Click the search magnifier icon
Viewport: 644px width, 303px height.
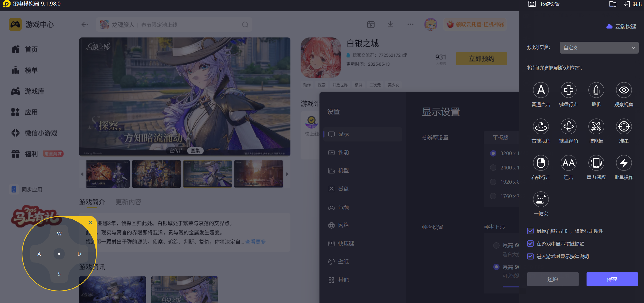(245, 25)
